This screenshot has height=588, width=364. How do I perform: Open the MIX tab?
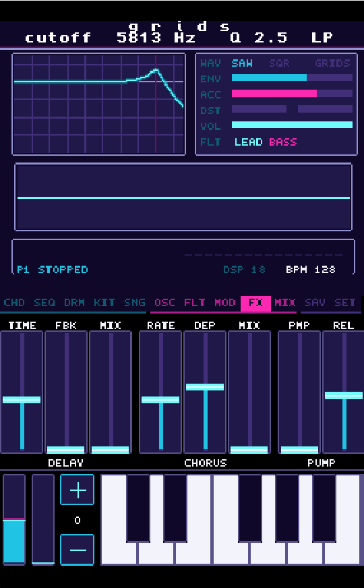[x=285, y=303]
